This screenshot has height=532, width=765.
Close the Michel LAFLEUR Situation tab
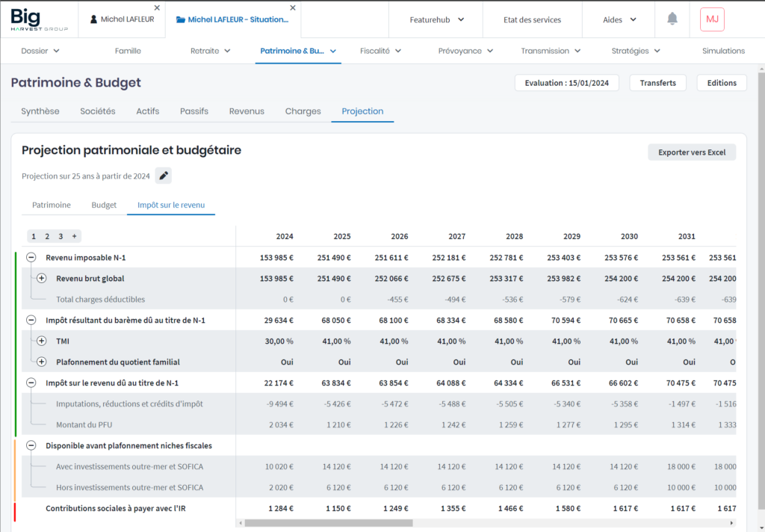pos(293,7)
